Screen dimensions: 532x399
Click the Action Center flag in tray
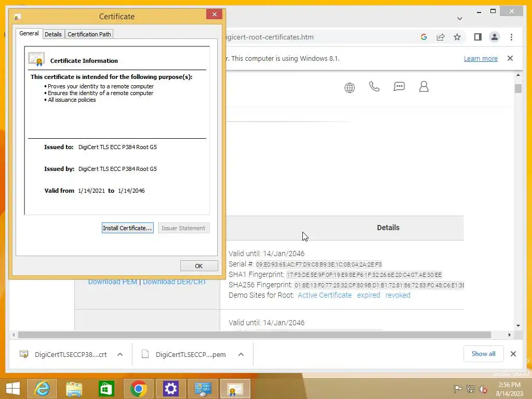(458, 389)
